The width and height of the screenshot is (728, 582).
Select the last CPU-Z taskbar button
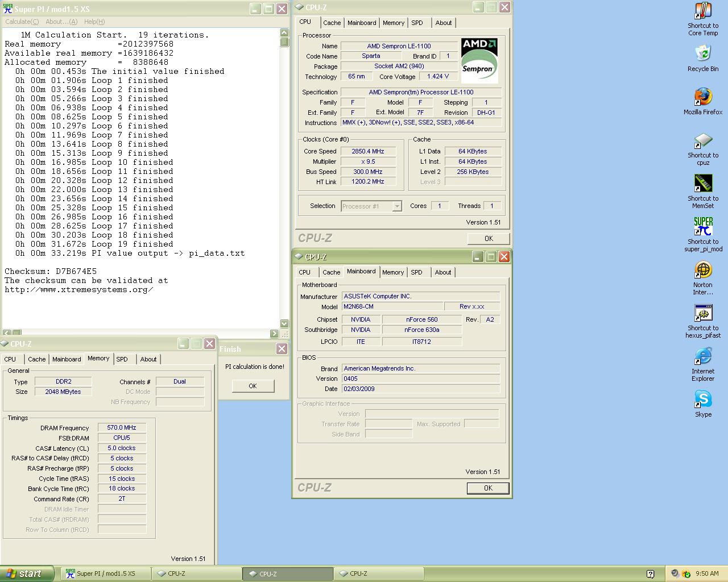tap(378, 573)
